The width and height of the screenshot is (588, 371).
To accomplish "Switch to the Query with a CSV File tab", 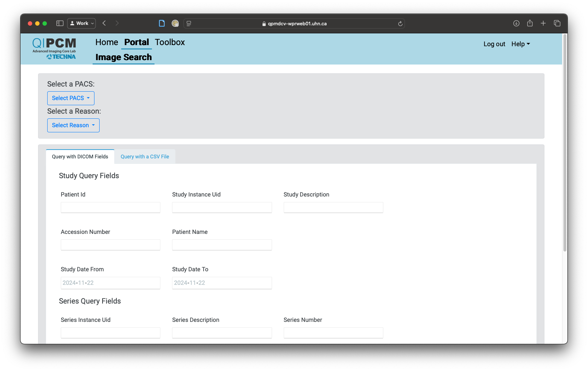I will 145,157.
